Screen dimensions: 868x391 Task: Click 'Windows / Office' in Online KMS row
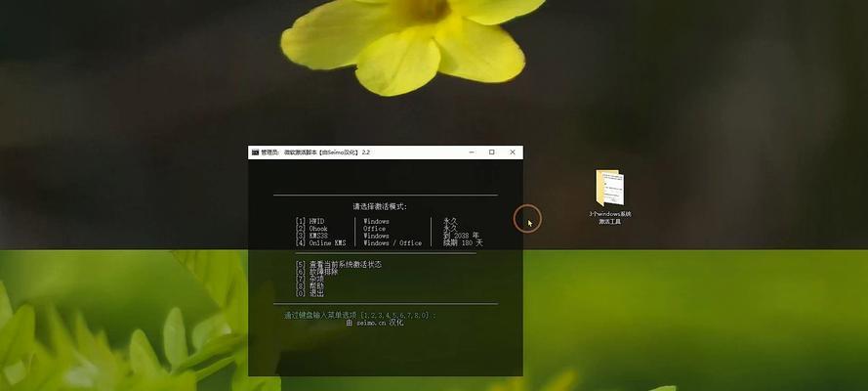(x=393, y=243)
